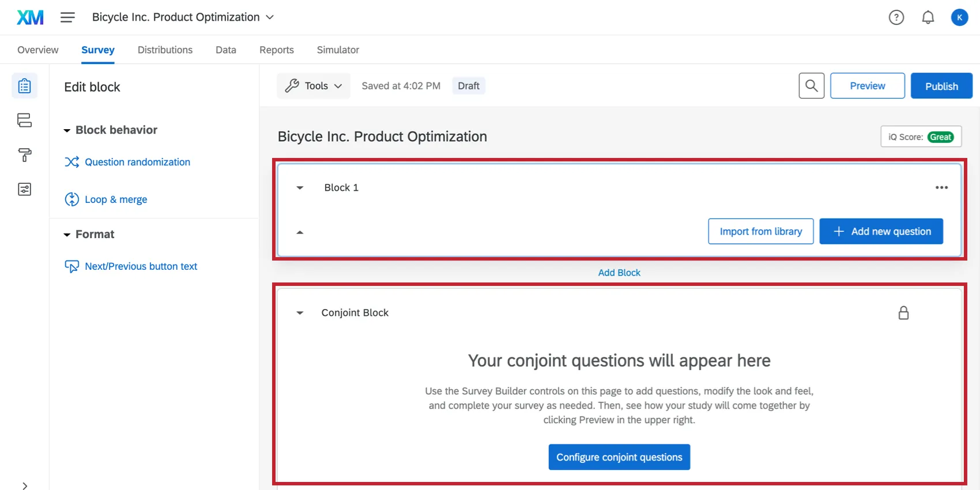Image resolution: width=980 pixels, height=490 pixels.
Task: Open survey flow sidebar icon
Action: pyautogui.click(x=24, y=120)
